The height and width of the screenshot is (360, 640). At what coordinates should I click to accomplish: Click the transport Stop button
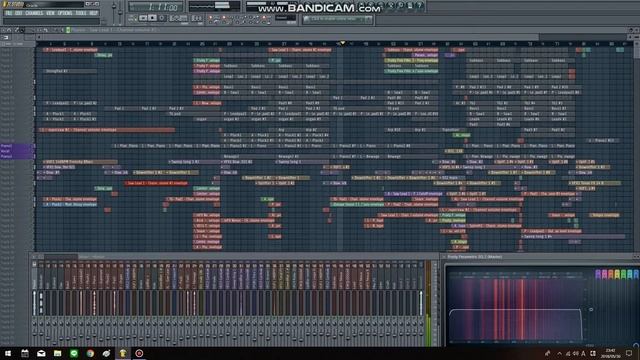pyautogui.click(x=152, y=18)
